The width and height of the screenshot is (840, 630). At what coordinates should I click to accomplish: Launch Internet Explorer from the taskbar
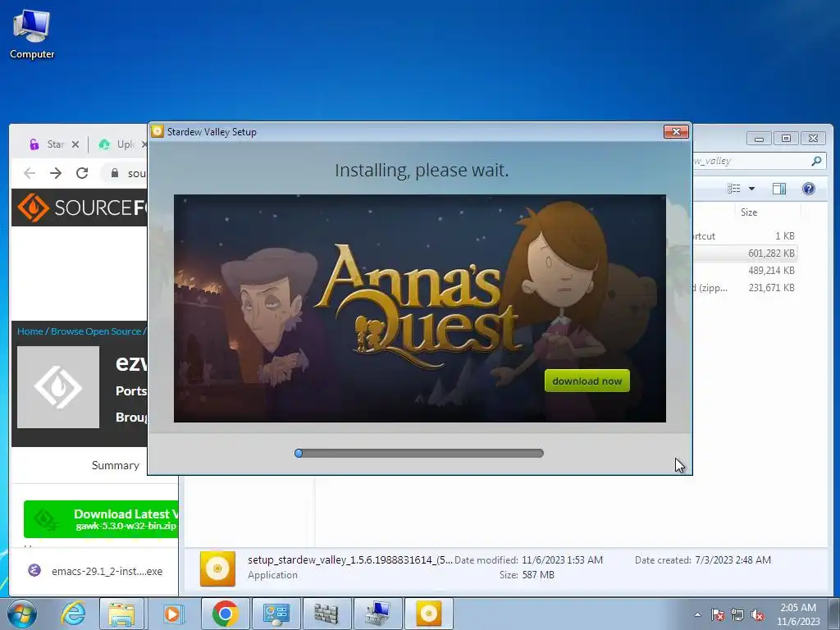click(x=73, y=614)
